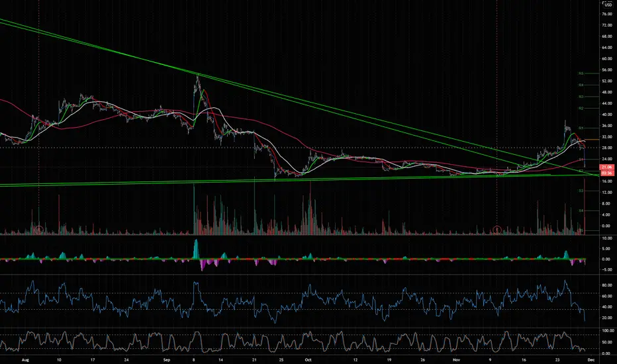The image size is (617, 364).
Task: Click the -5.00 histogram scale label
Action: point(607,270)
